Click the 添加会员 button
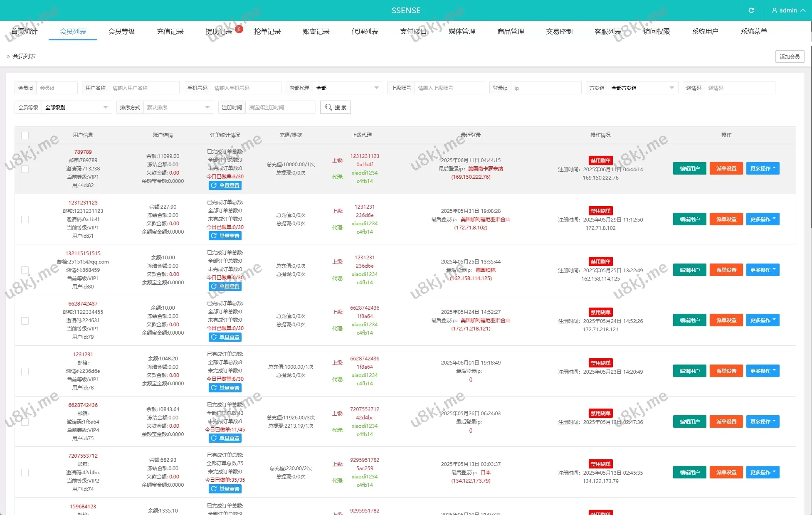This screenshot has height=515, width=812. click(x=789, y=57)
